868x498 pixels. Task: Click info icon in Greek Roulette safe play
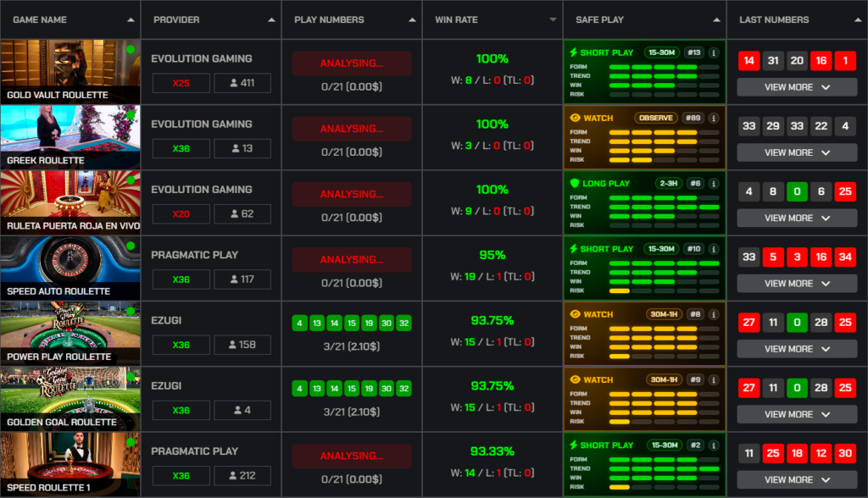[x=714, y=118]
